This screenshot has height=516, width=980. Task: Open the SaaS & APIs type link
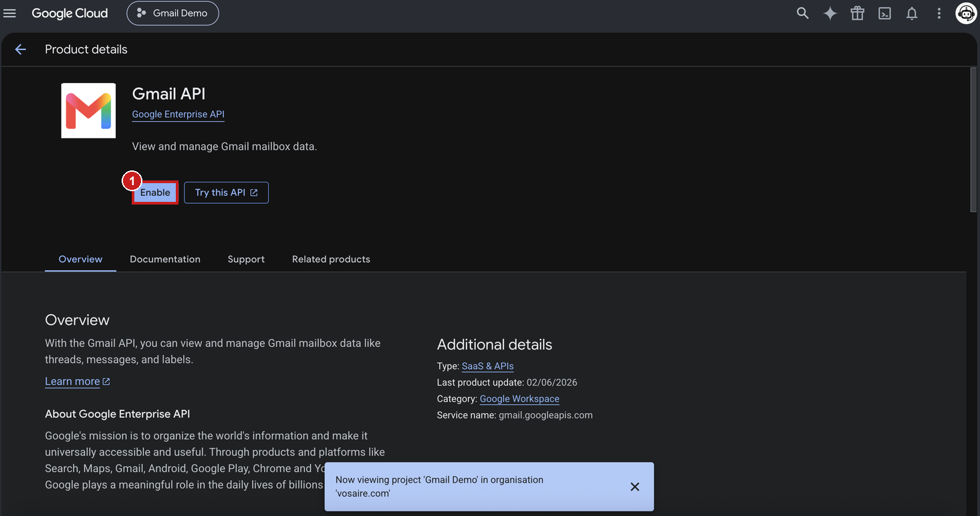[487, 366]
